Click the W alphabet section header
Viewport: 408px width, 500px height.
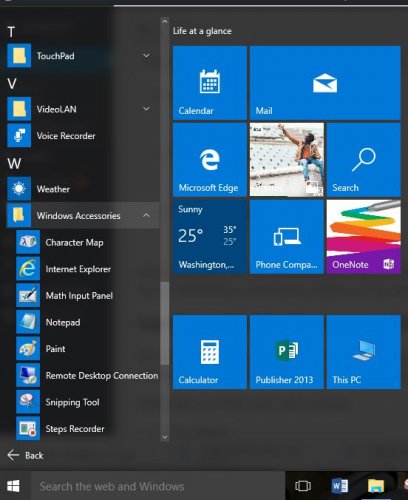click(x=14, y=164)
